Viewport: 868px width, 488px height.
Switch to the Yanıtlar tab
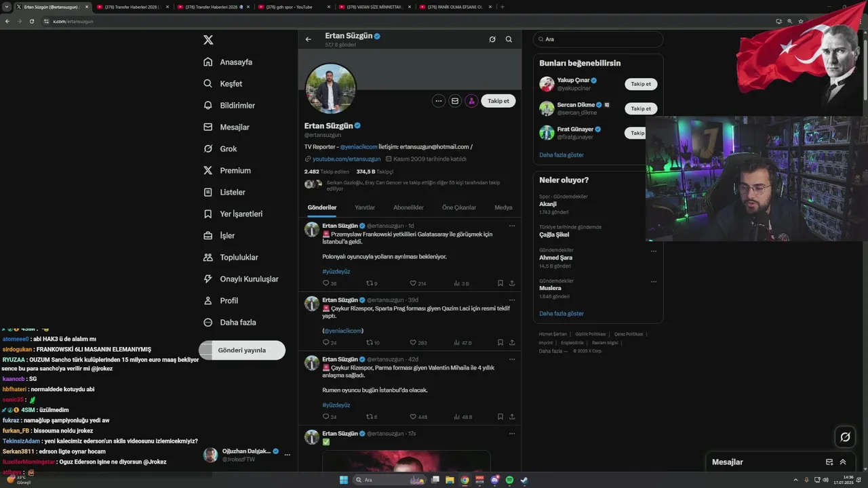365,207
